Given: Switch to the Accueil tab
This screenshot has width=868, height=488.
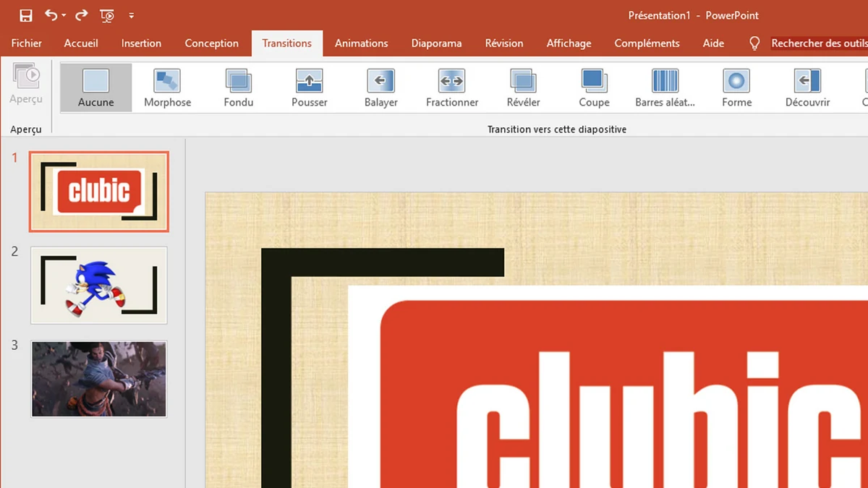Looking at the screenshot, I should click(81, 43).
